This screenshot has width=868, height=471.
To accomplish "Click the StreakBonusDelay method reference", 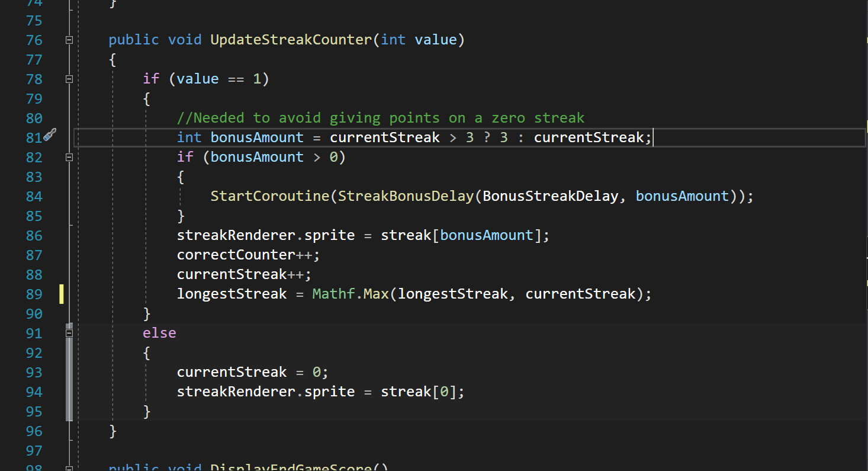I will coord(406,196).
